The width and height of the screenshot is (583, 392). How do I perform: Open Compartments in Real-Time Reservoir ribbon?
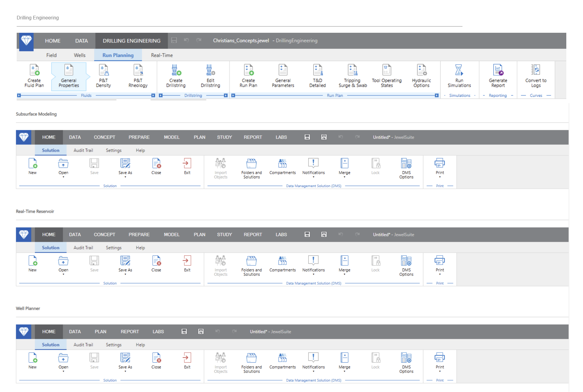click(x=282, y=264)
